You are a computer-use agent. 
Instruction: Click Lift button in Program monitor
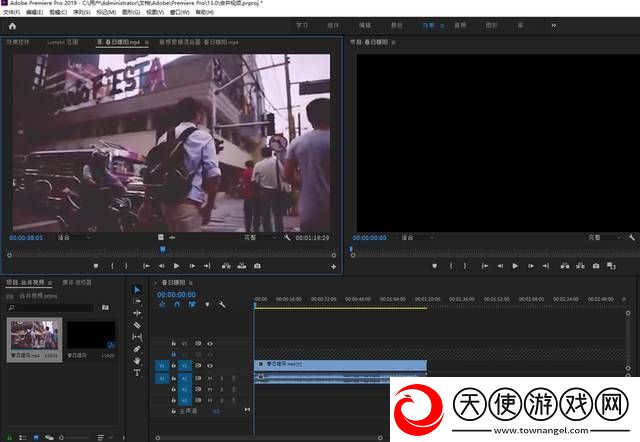click(x=565, y=266)
